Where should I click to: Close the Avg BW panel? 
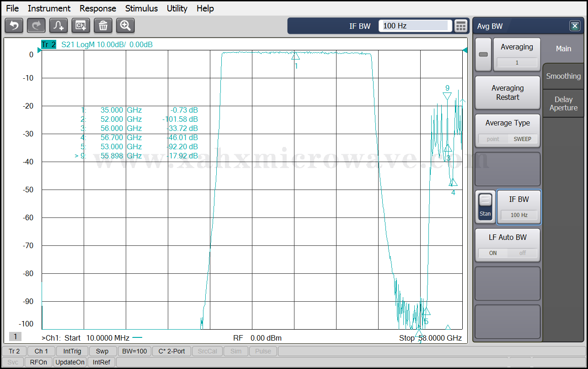tap(575, 26)
